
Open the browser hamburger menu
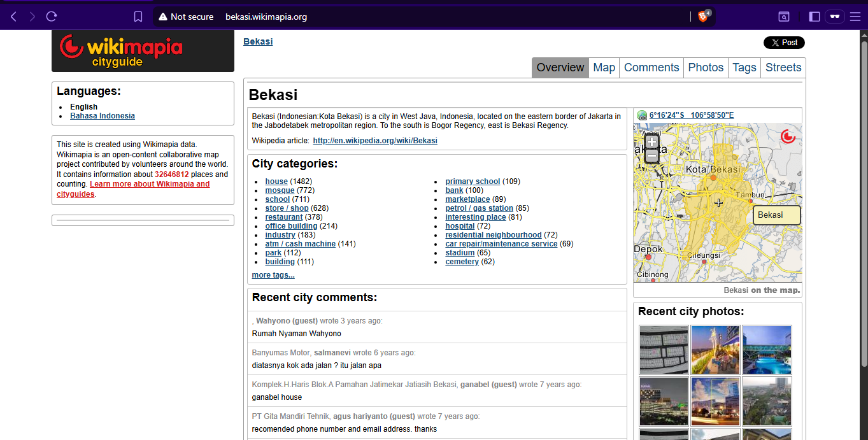tap(855, 17)
